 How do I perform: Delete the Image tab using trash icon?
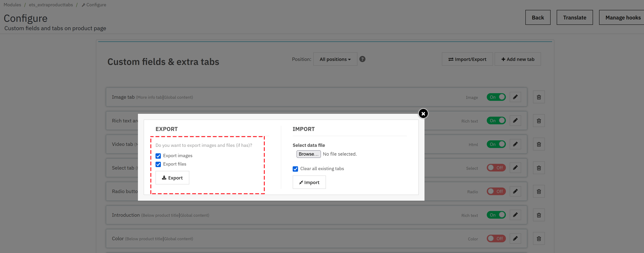coord(539,97)
